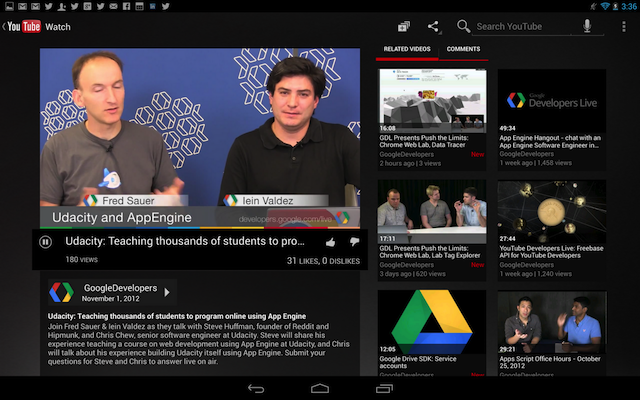Like the video with thumbs up
Image resolution: width=640 pixels, height=400 pixels.
(x=331, y=242)
